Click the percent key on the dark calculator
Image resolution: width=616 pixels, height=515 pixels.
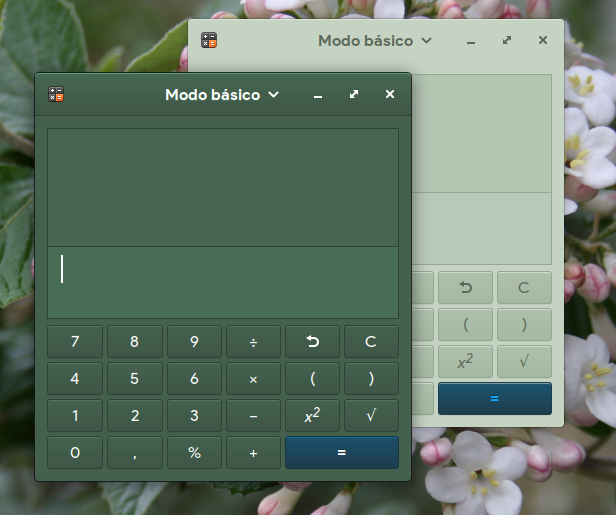(194, 453)
